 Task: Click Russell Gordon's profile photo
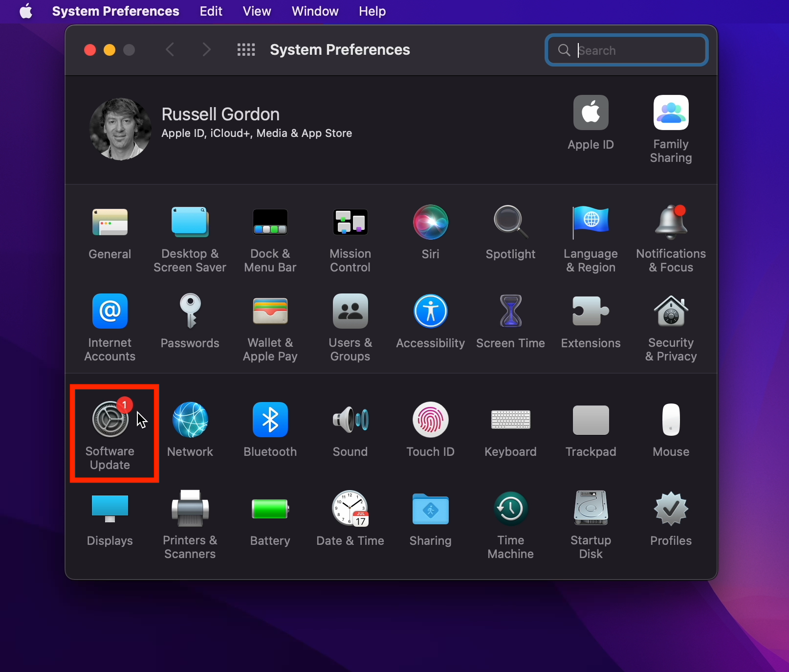120,129
